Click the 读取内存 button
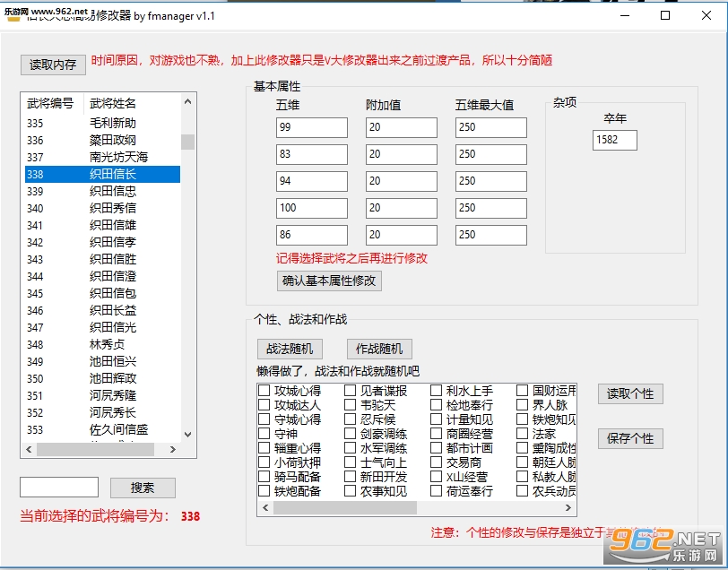 tap(53, 65)
